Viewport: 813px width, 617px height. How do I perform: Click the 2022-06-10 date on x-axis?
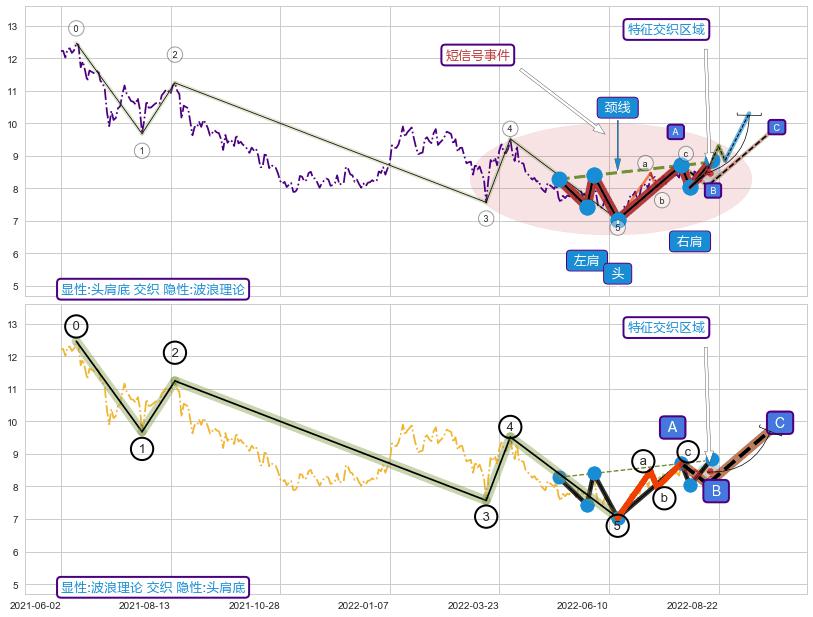coord(581,605)
